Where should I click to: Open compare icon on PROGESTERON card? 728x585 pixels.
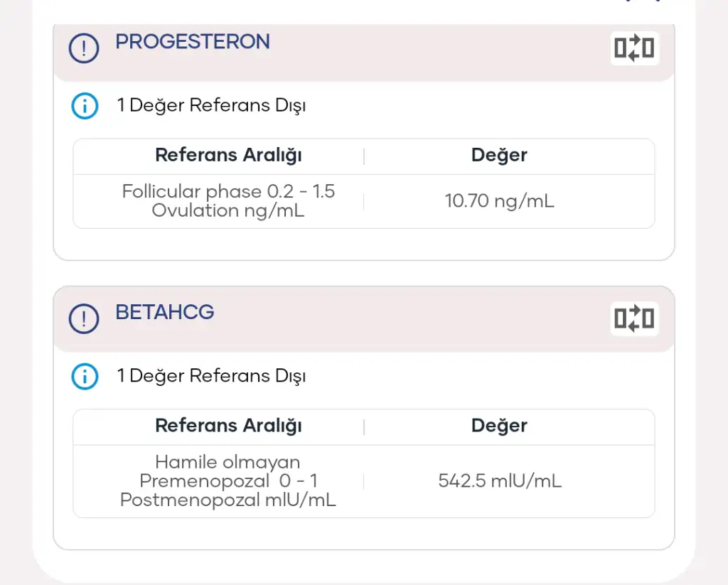click(x=634, y=48)
